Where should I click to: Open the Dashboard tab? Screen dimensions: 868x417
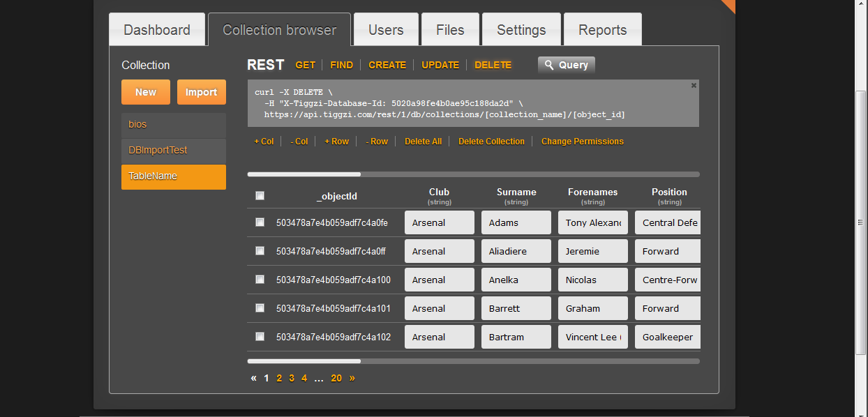[157, 30]
